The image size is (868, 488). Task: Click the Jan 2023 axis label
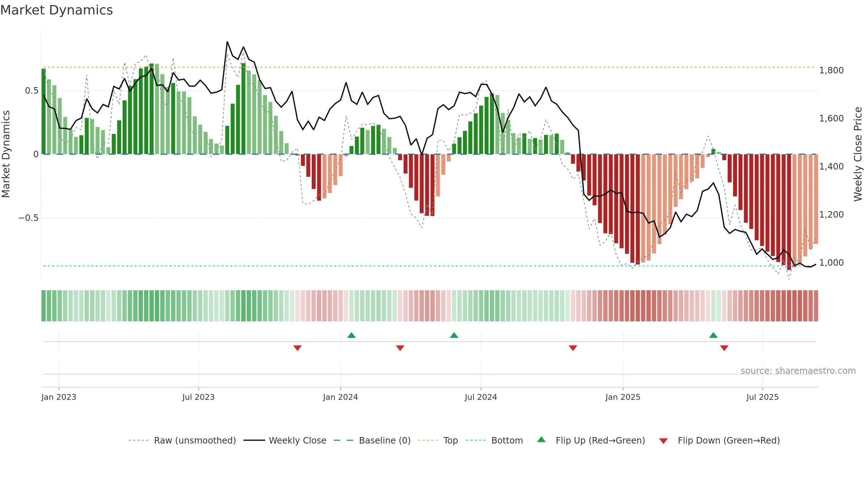pyautogui.click(x=59, y=397)
